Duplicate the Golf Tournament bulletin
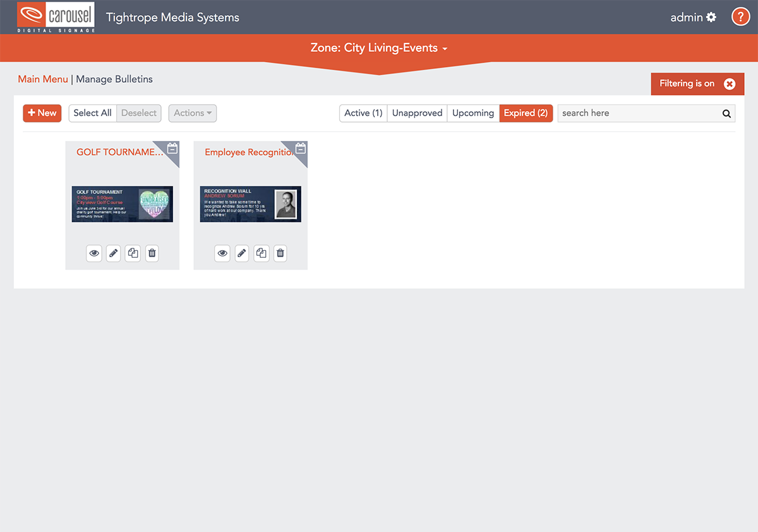Viewport: 758px width, 532px height. coord(133,253)
